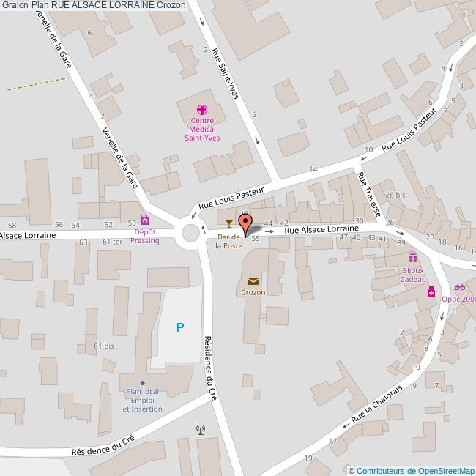Click the Rue Saint-Yves street label
The image size is (476, 476).
pyautogui.click(x=226, y=73)
